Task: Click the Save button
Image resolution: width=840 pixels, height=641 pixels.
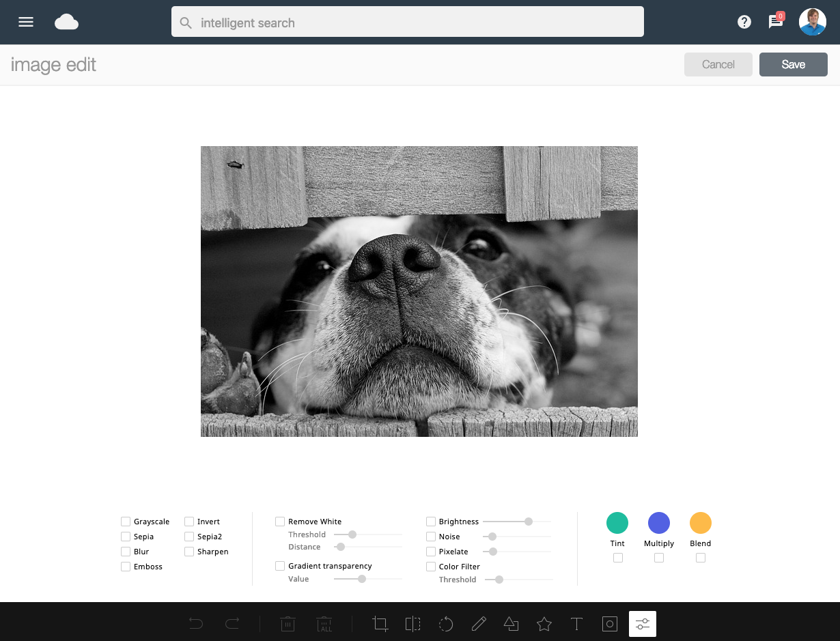Action: click(793, 64)
